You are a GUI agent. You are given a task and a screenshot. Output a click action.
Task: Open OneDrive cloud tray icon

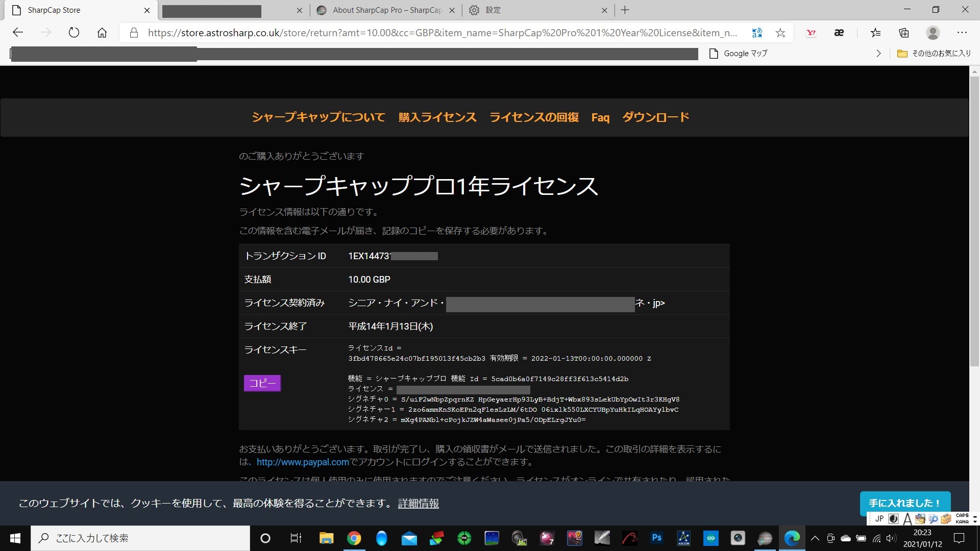click(x=846, y=538)
